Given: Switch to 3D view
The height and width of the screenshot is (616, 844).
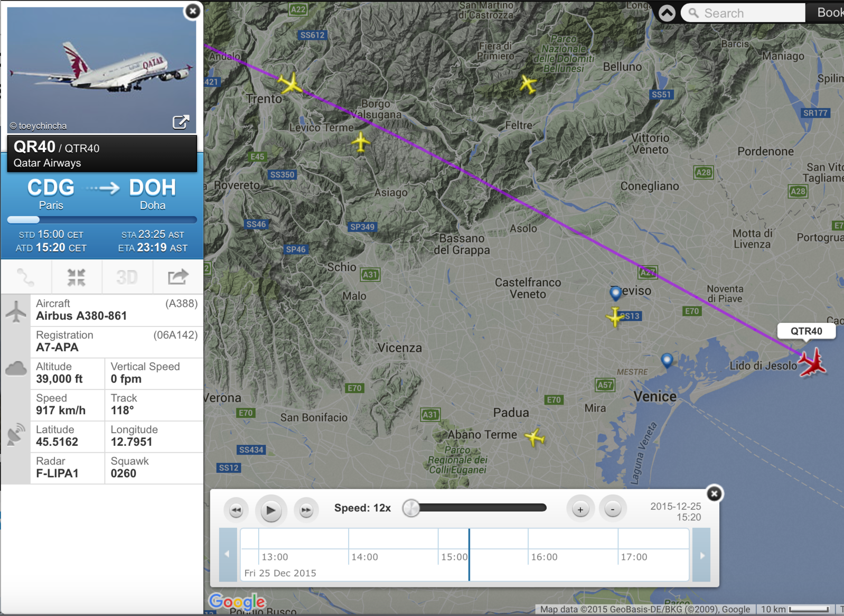Looking at the screenshot, I should pos(127,277).
